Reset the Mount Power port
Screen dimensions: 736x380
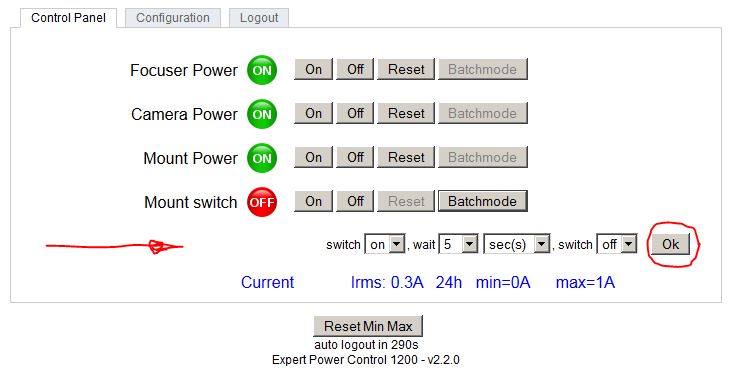tap(406, 158)
